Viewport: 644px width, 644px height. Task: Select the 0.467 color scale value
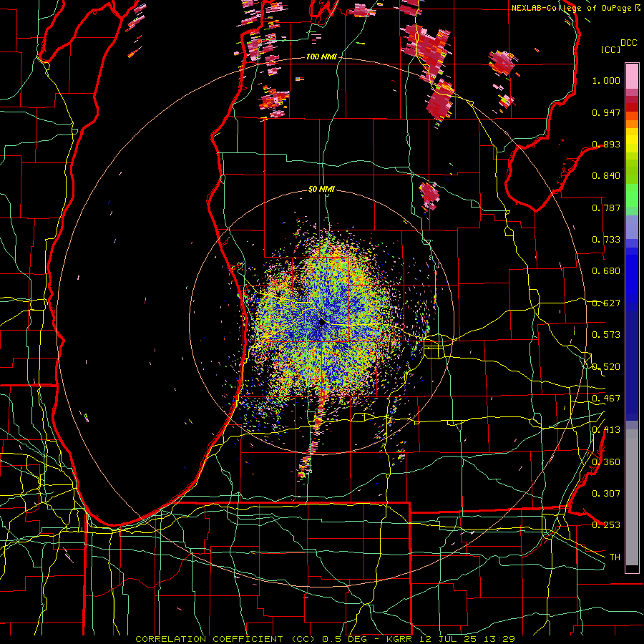point(606,399)
